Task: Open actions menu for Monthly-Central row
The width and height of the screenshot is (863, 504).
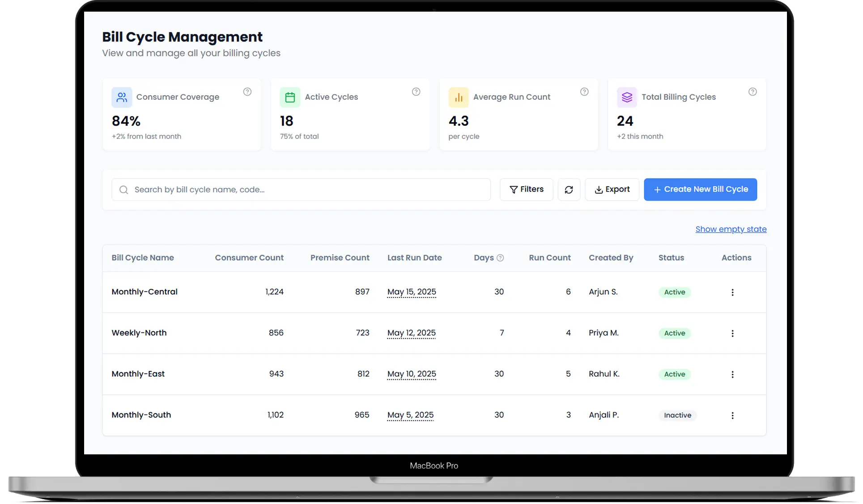Action: coord(732,292)
